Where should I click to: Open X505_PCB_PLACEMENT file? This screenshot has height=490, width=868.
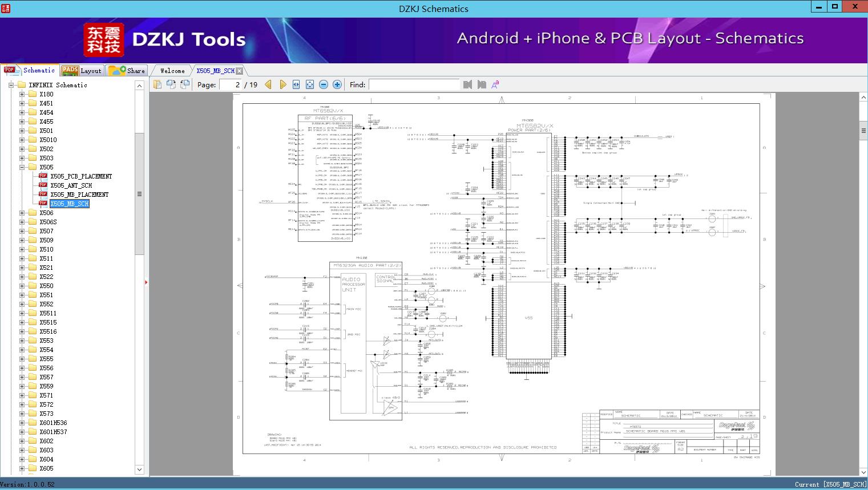pyautogui.click(x=81, y=176)
